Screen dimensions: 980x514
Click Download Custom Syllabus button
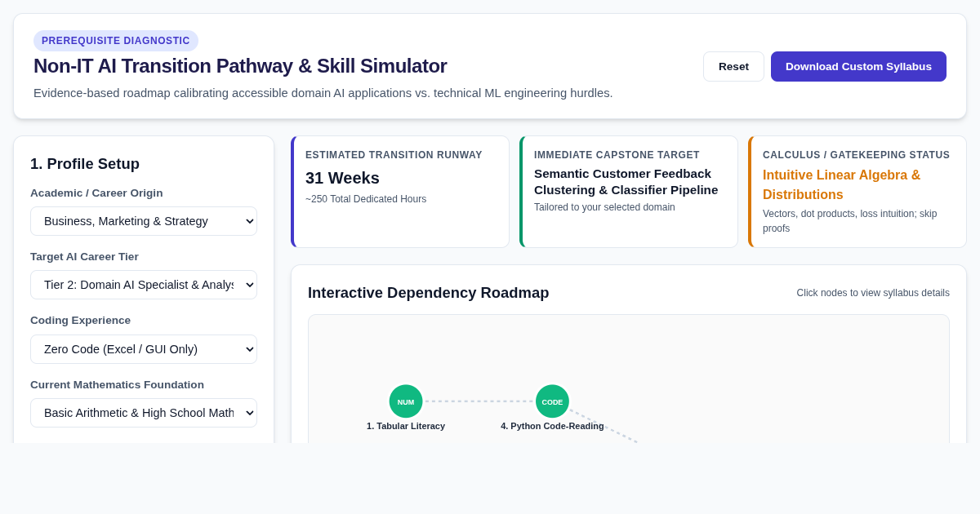point(858,67)
